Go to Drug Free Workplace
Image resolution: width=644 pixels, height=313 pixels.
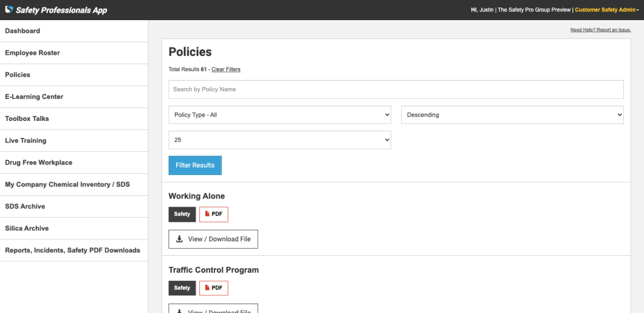click(x=74, y=162)
